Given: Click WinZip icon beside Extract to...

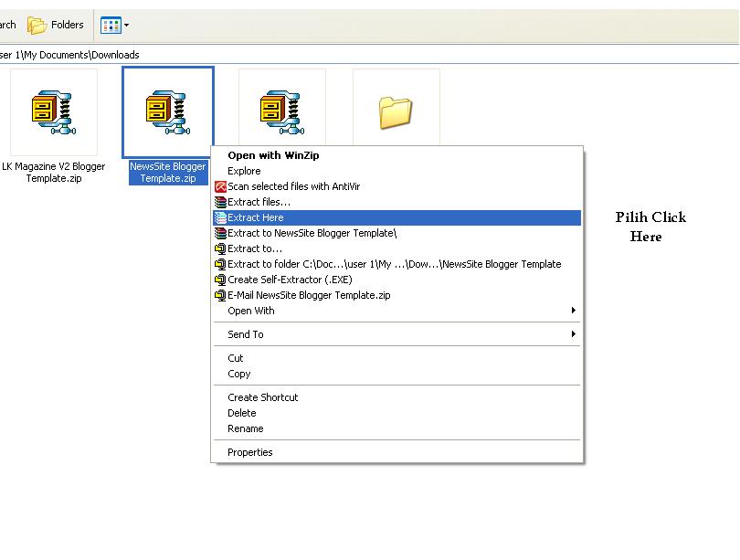Looking at the screenshot, I should [220, 248].
